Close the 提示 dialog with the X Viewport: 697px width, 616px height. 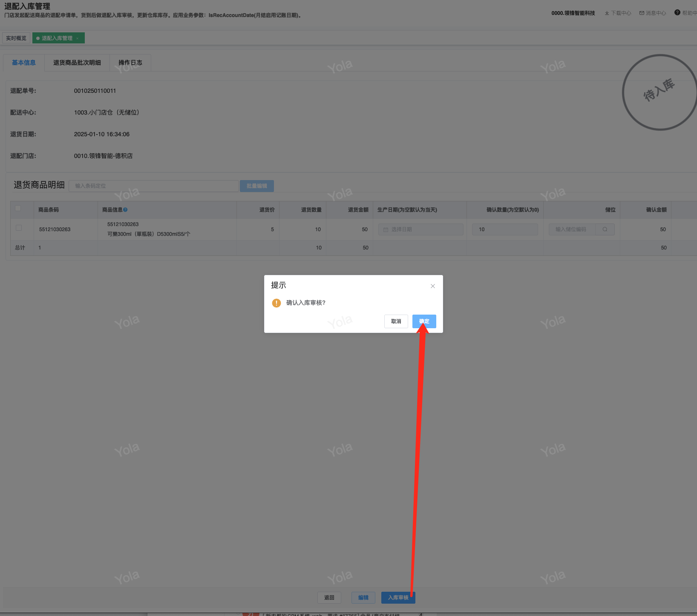pos(433,286)
